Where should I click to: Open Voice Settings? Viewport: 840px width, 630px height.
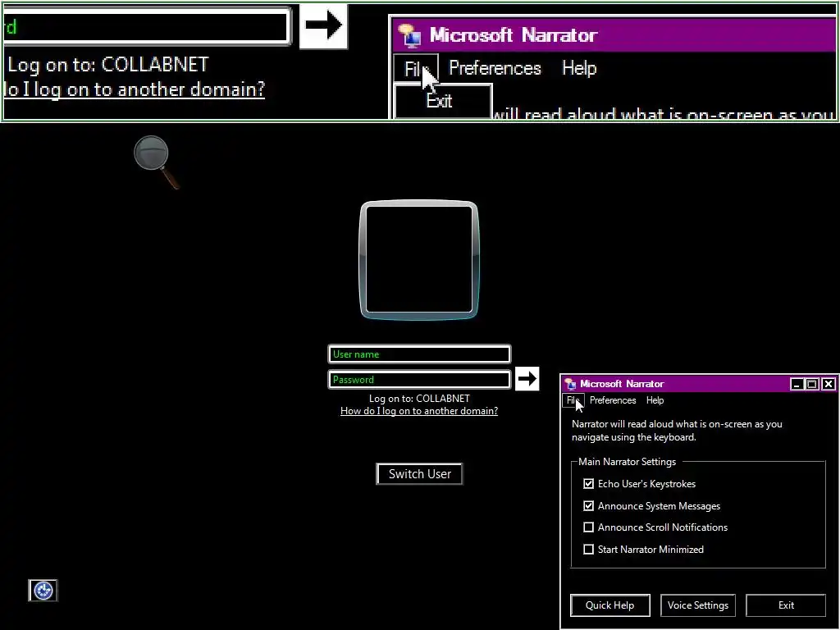coord(698,605)
